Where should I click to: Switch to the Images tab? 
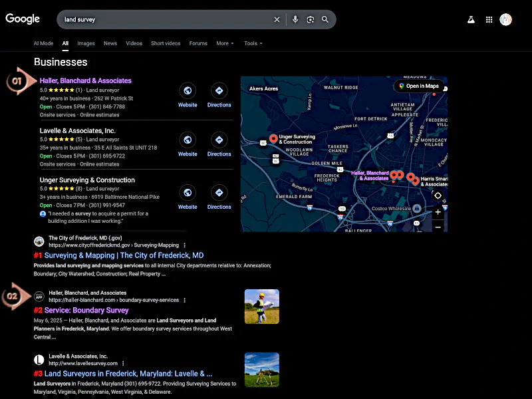tap(86, 43)
